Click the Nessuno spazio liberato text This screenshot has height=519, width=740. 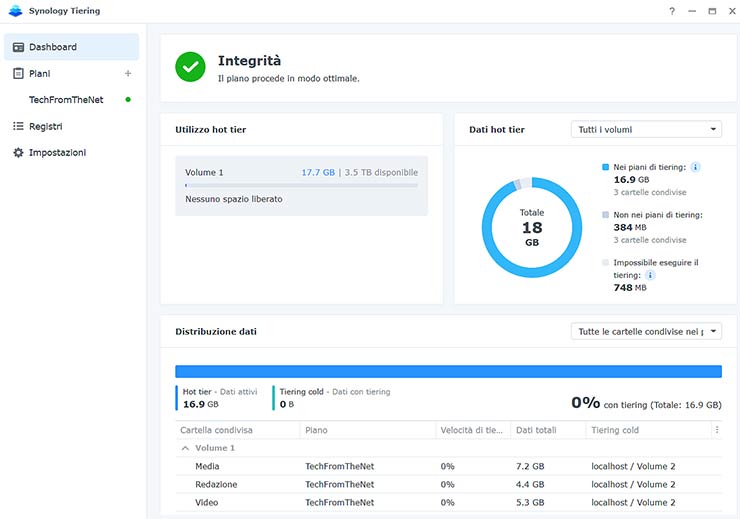[234, 199]
